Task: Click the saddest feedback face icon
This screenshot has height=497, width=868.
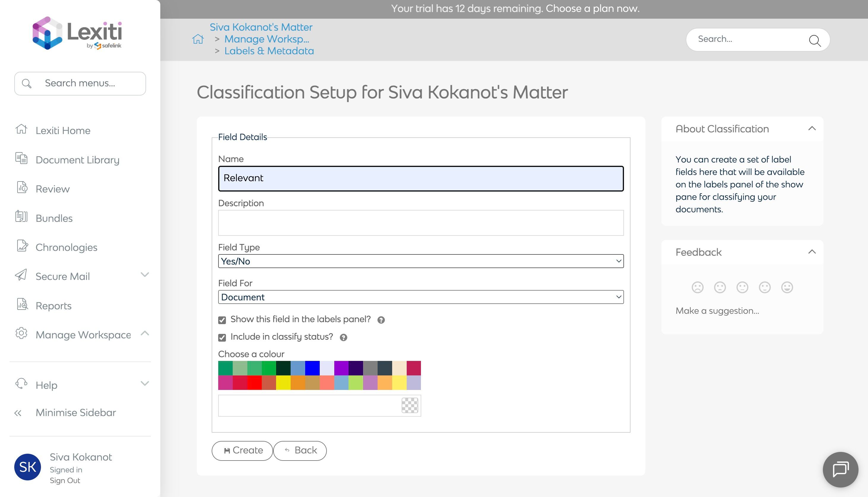Action: coord(697,287)
